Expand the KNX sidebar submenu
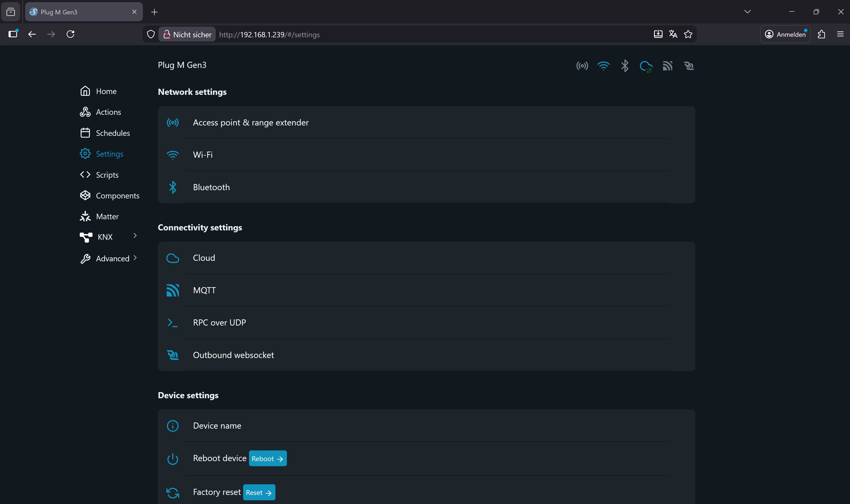Screen dimensions: 850x504 [x=135, y=236]
